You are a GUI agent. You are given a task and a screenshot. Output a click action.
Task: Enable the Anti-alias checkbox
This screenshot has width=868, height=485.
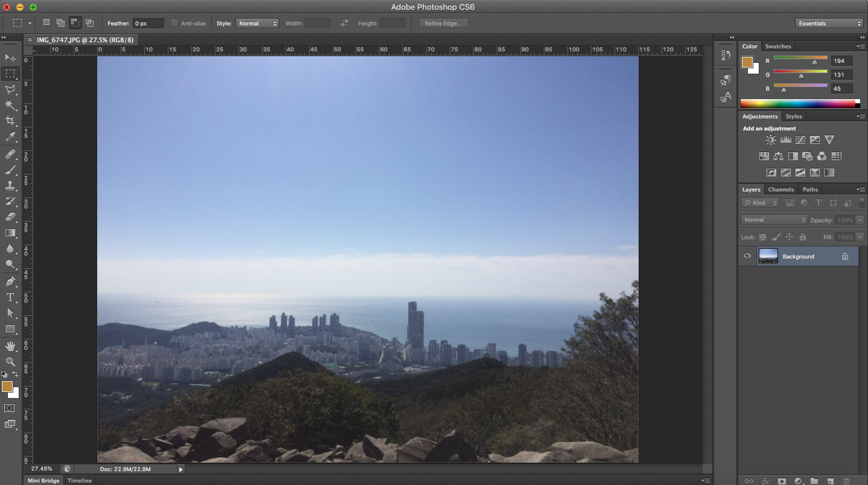[174, 23]
